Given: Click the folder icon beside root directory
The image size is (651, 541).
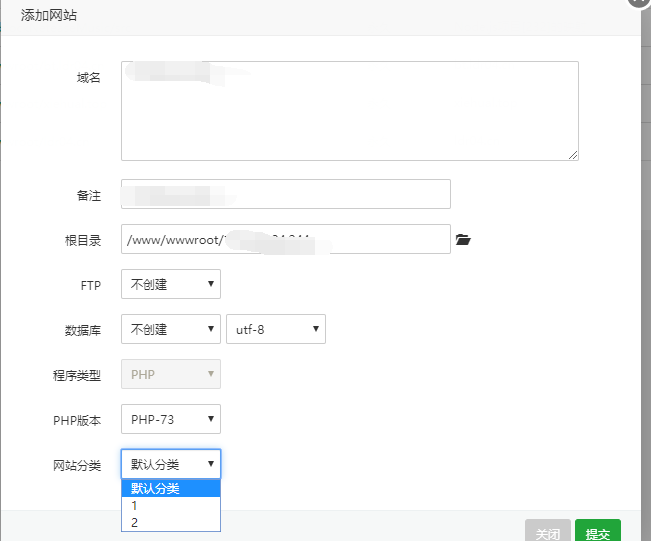Looking at the screenshot, I should pos(462,240).
